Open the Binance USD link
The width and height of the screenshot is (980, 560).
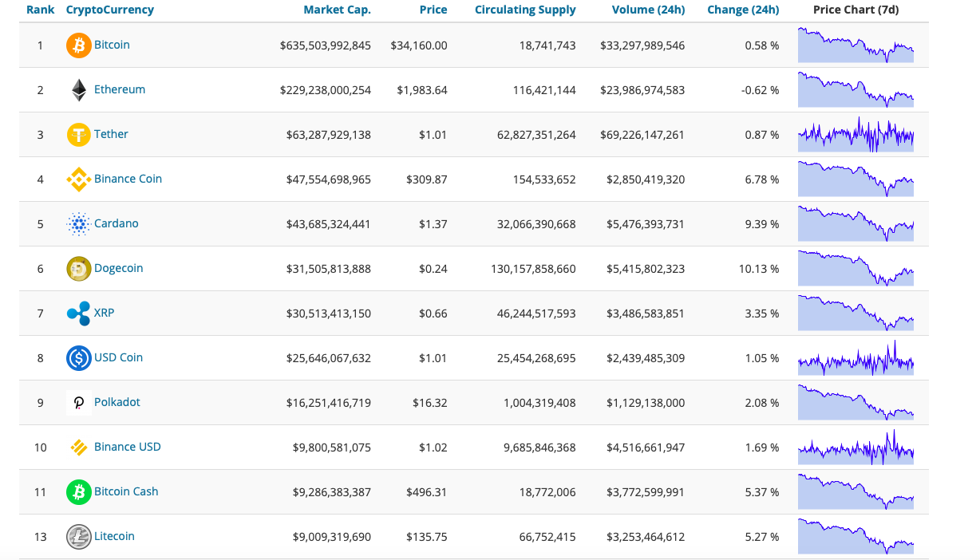[128, 447]
